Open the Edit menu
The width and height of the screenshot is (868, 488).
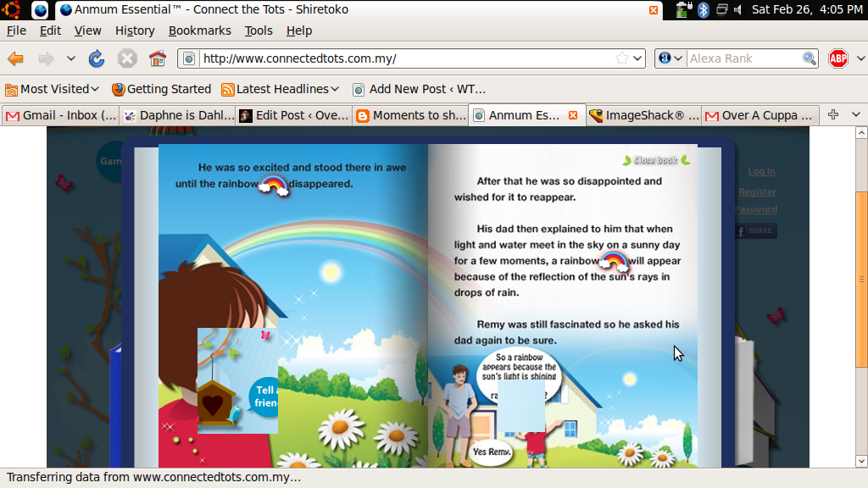[50, 31]
